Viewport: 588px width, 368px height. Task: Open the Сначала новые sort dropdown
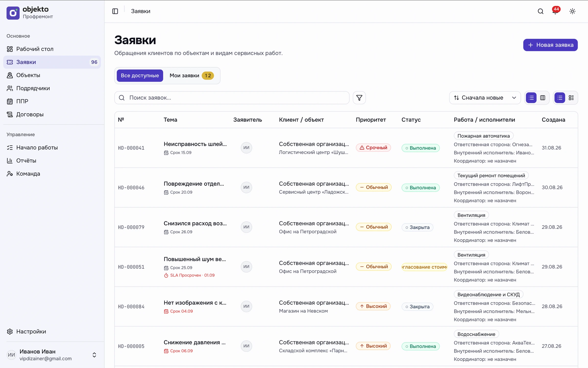point(485,98)
